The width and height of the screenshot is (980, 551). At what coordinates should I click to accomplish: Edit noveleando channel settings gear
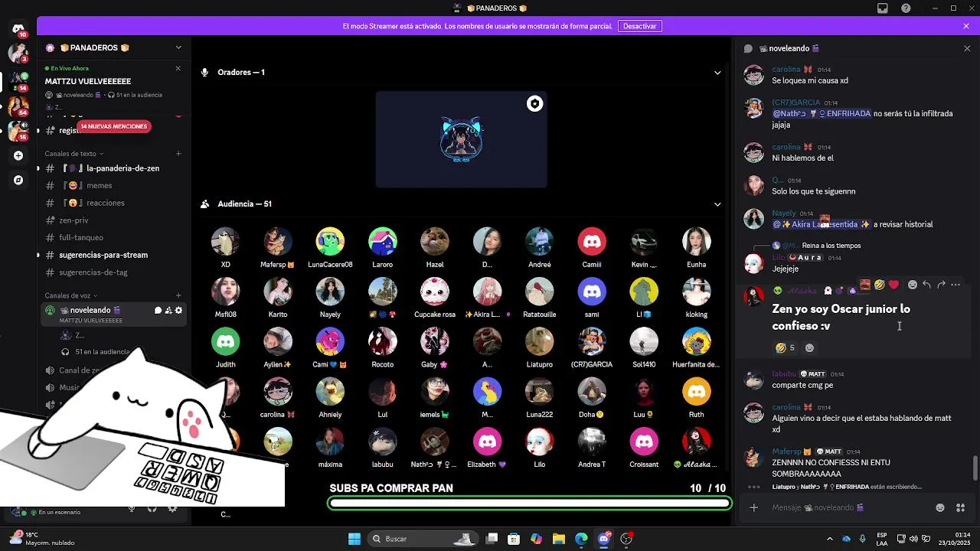179,311
